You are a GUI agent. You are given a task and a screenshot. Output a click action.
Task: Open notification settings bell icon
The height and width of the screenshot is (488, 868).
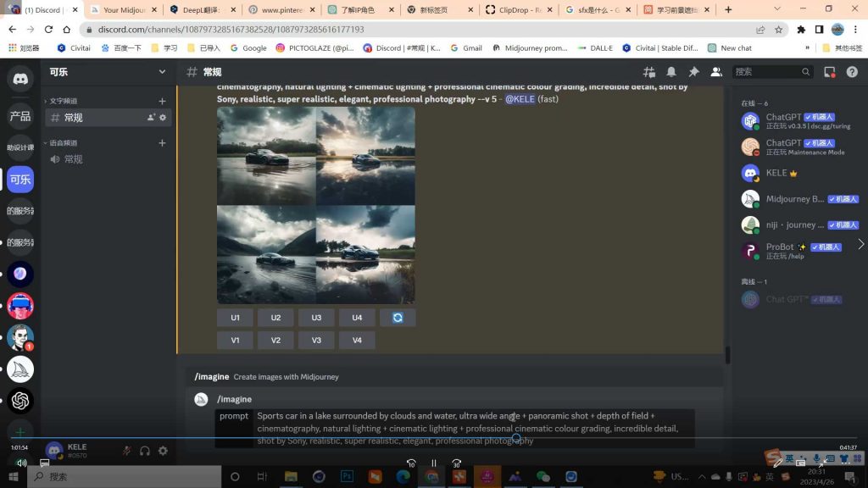point(671,72)
